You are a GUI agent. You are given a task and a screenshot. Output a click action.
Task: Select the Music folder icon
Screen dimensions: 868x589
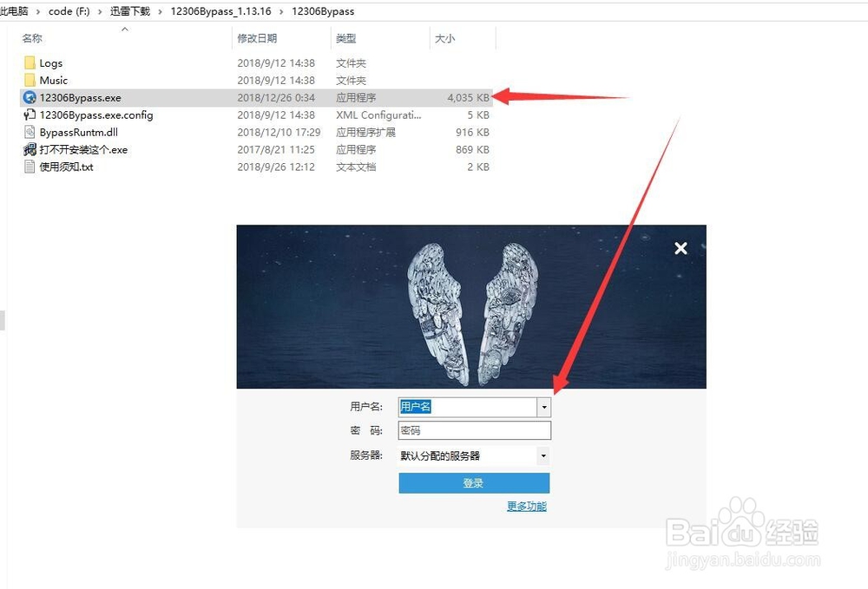(x=30, y=80)
